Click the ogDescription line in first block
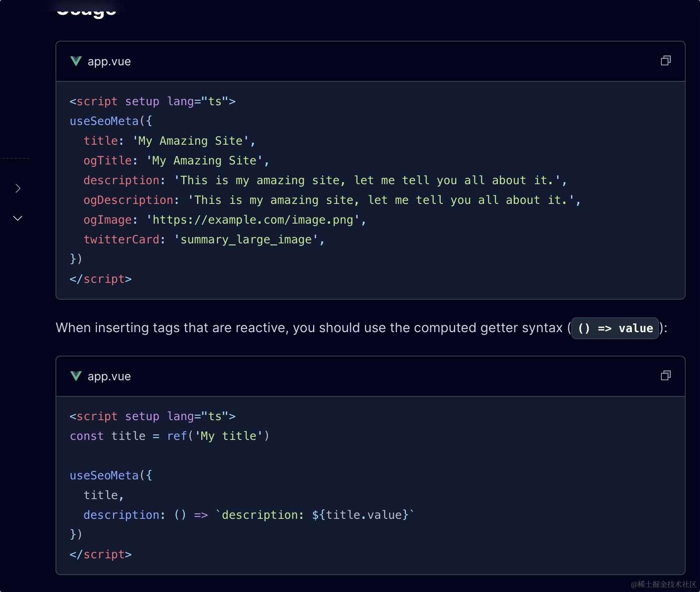 tap(332, 200)
